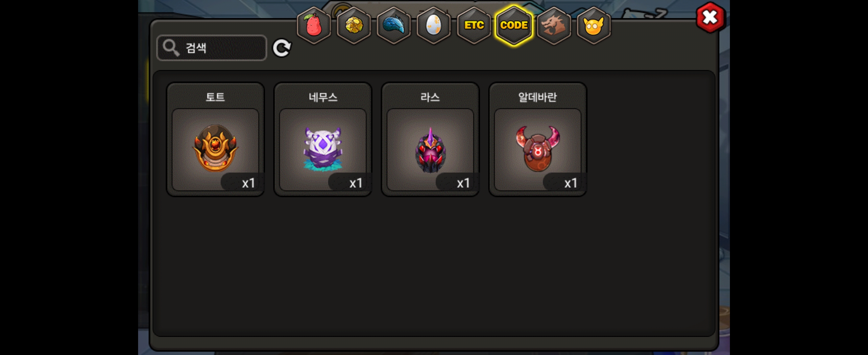Click the magnifying glass search icon
868x355 pixels.
pyautogui.click(x=171, y=47)
